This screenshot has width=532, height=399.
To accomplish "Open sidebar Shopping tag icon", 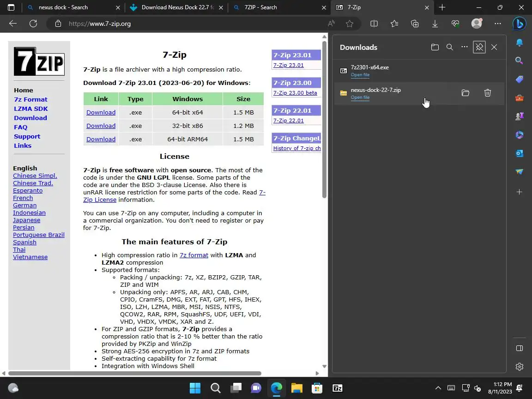I will (519, 79).
